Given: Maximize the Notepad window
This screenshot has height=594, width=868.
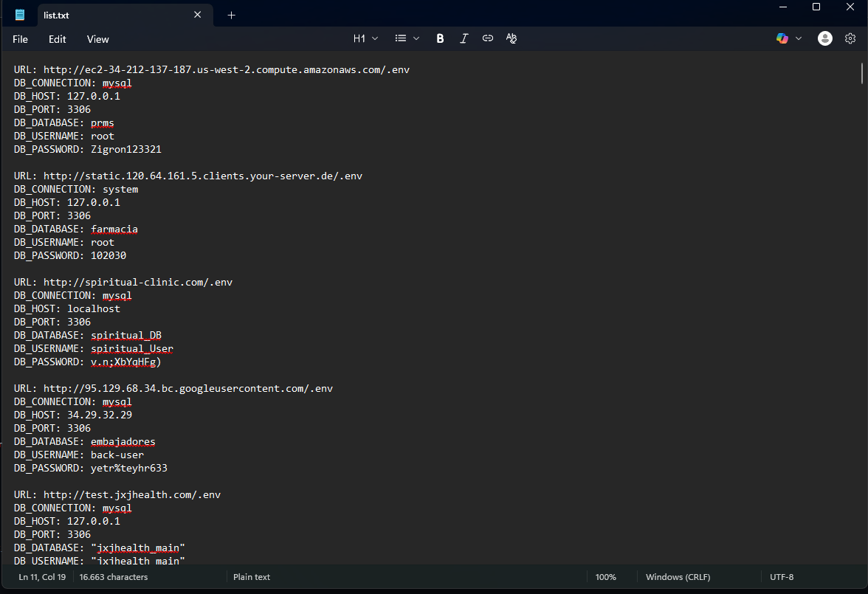Looking at the screenshot, I should [816, 7].
